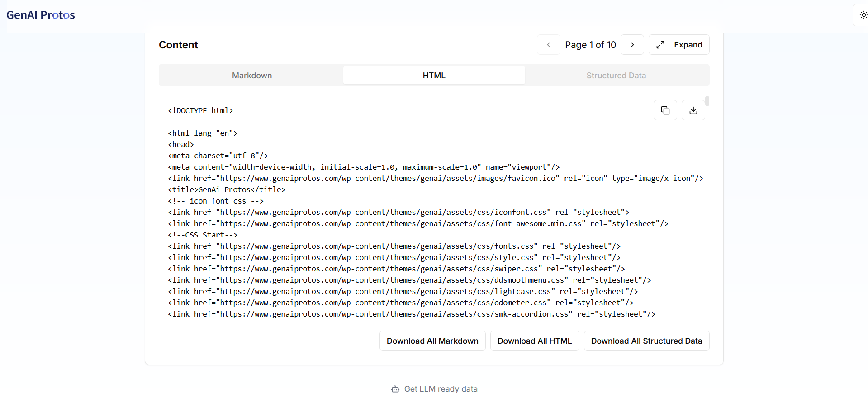The image size is (868, 393).
Task: Click Download All Markdown
Action: [x=432, y=341]
